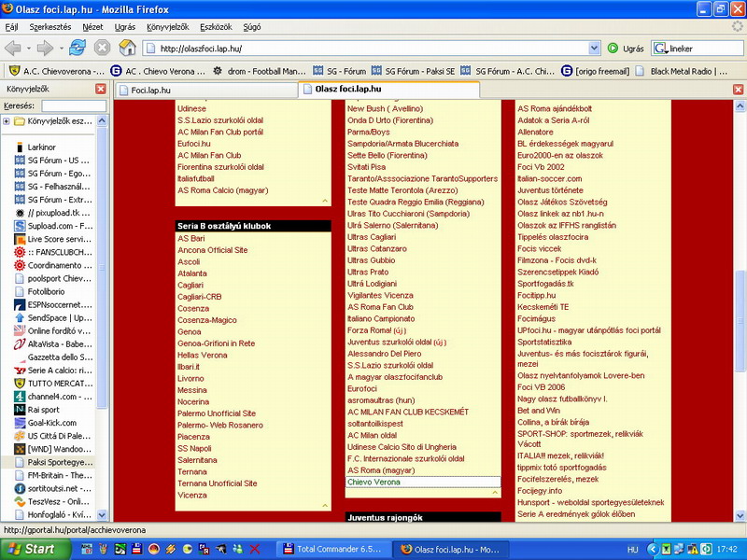Image resolution: width=747 pixels, height=560 pixels.
Task: Open the search engine selector icon
Action: [661, 48]
